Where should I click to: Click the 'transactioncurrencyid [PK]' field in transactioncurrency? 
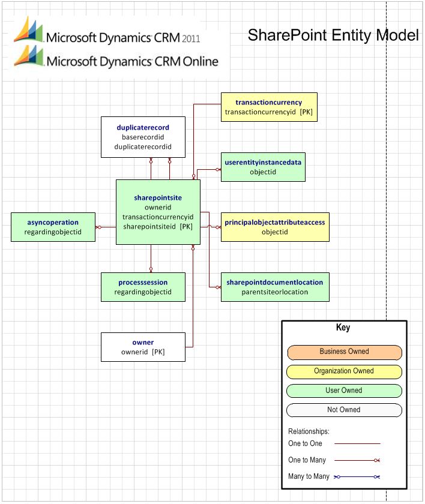tap(269, 112)
